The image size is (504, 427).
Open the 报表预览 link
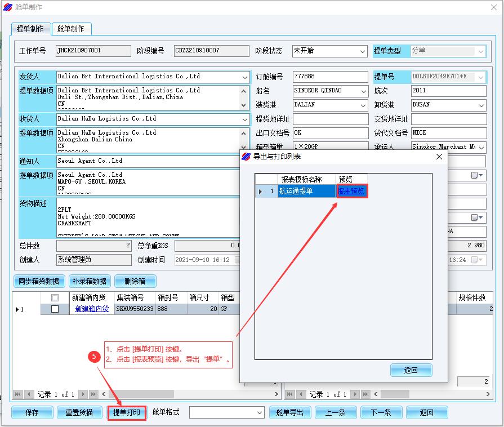point(351,192)
